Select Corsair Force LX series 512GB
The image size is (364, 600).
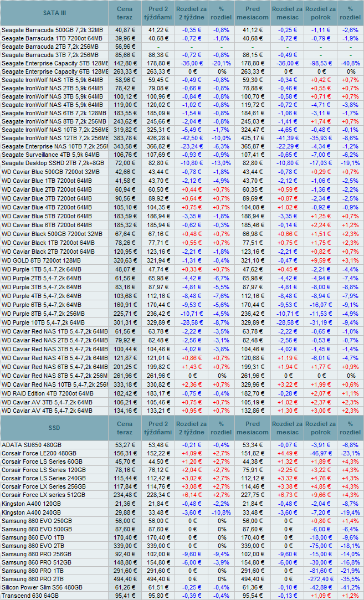point(43,495)
